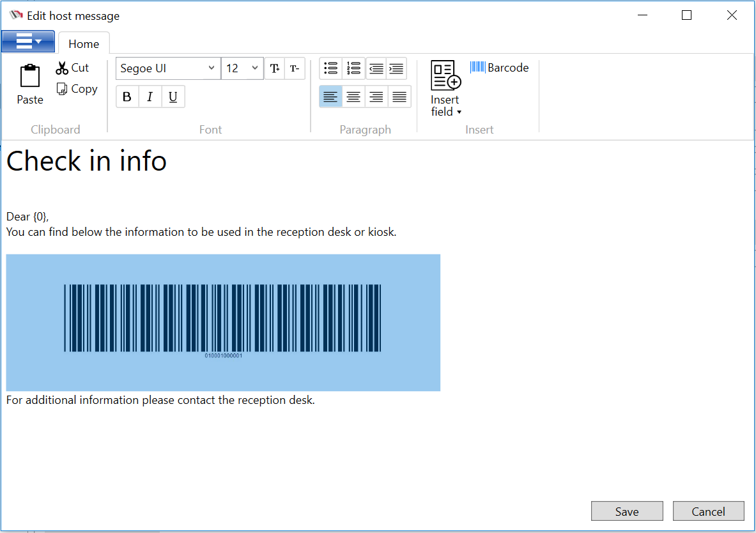Click the Check in info heading
This screenshot has height=533, width=756.
(86, 160)
